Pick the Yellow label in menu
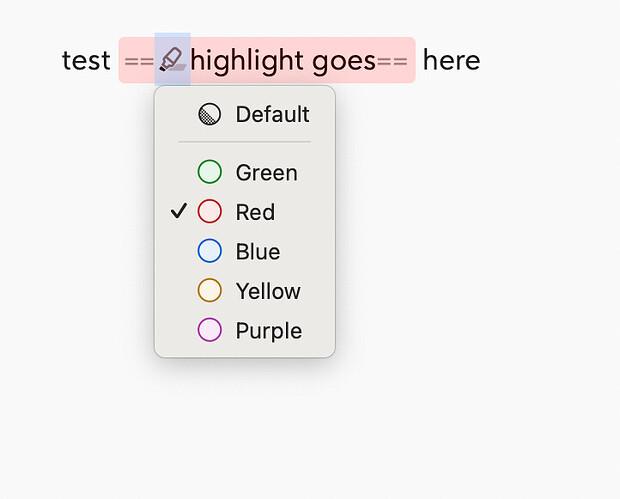The image size is (620, 499). 268,291
